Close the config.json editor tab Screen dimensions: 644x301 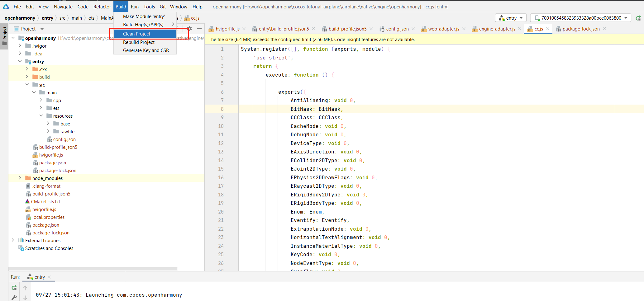click(x=413, y=29)
